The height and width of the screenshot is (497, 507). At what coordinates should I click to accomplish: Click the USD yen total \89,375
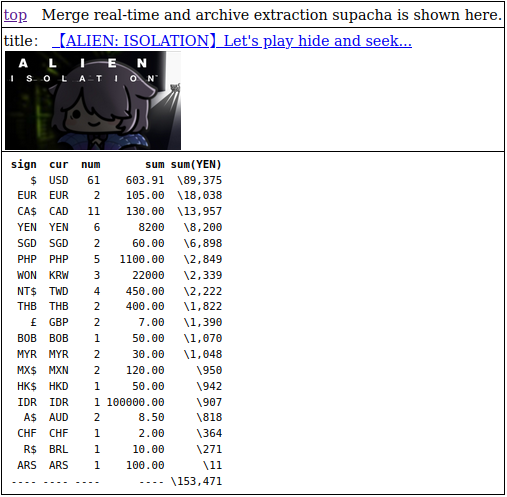coord(200,180)
